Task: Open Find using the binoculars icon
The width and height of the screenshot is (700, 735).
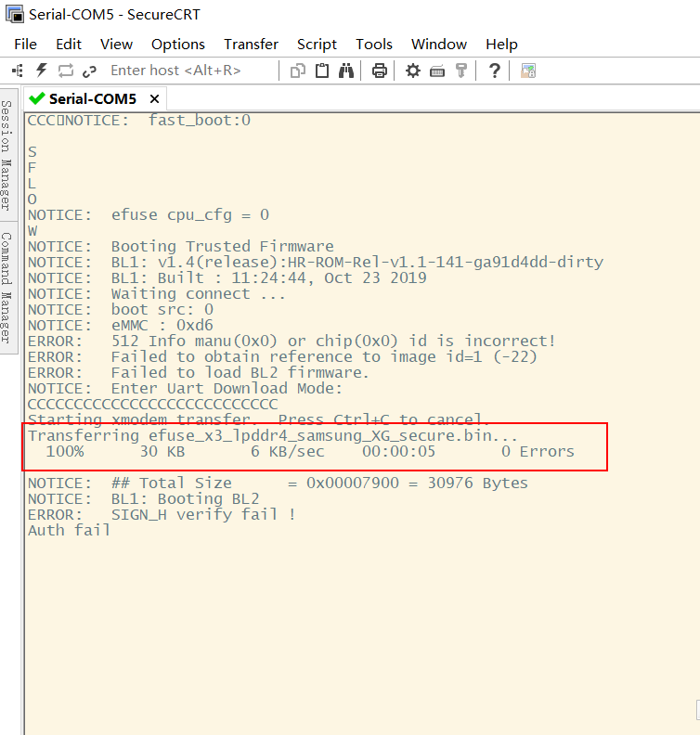Action: (346, 71)
